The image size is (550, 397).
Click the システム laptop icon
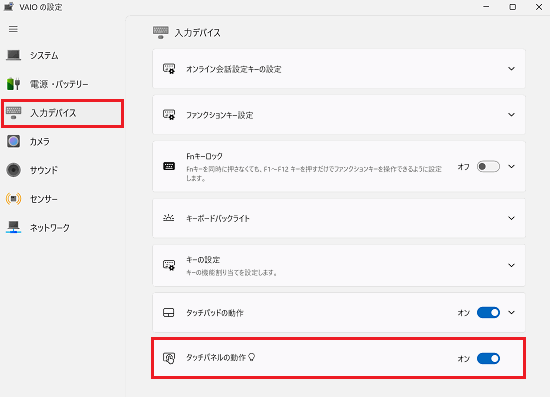[x=13, y=55]
